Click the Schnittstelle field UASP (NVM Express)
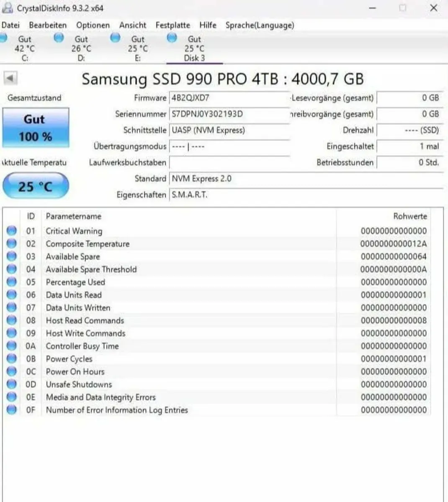 coord(229,130)
